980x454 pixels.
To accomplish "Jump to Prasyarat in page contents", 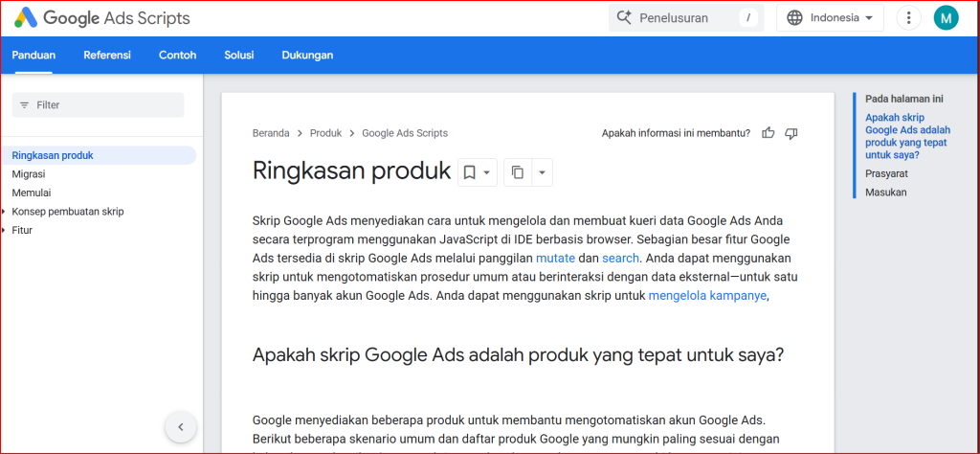I will point(886,173).
